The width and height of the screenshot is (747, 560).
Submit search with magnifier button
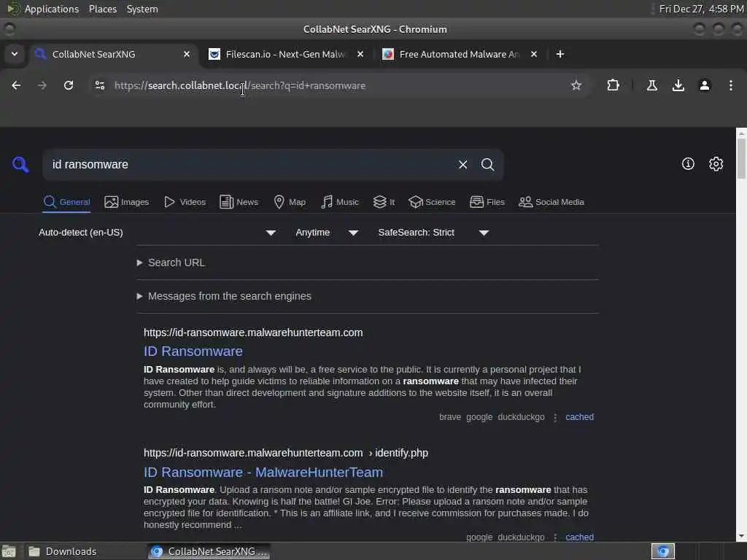[x=487, y=164]
